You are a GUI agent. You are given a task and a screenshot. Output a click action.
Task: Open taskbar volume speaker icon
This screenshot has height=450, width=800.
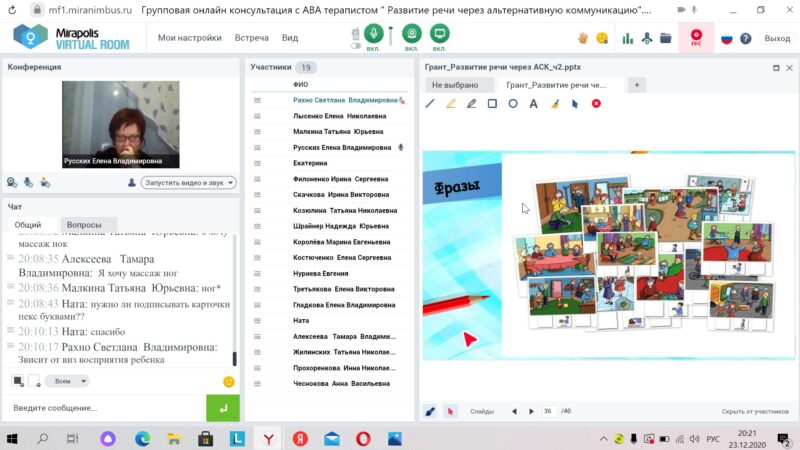pos(694,439)
